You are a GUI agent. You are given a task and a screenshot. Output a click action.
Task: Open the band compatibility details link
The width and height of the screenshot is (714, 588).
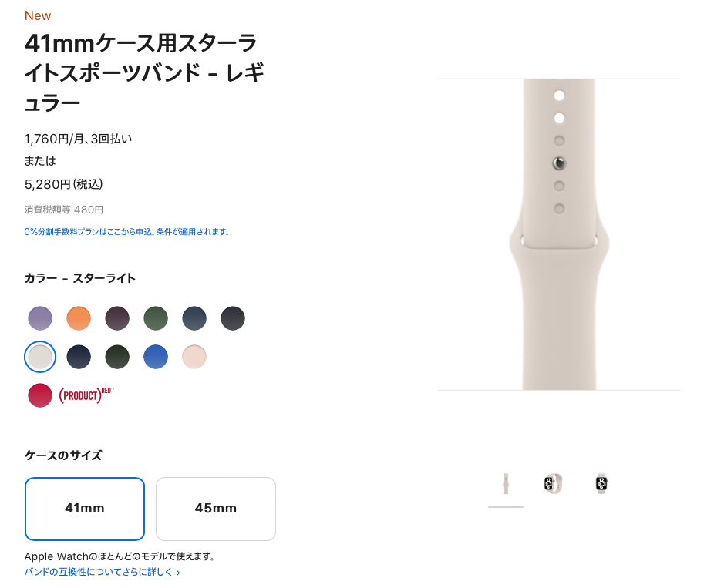click(102, 572)
